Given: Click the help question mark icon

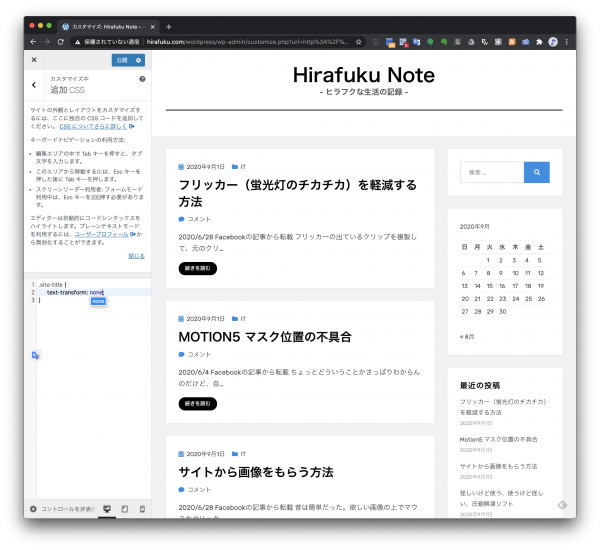Looking at the screenshot, I should (x=142, y=78).
